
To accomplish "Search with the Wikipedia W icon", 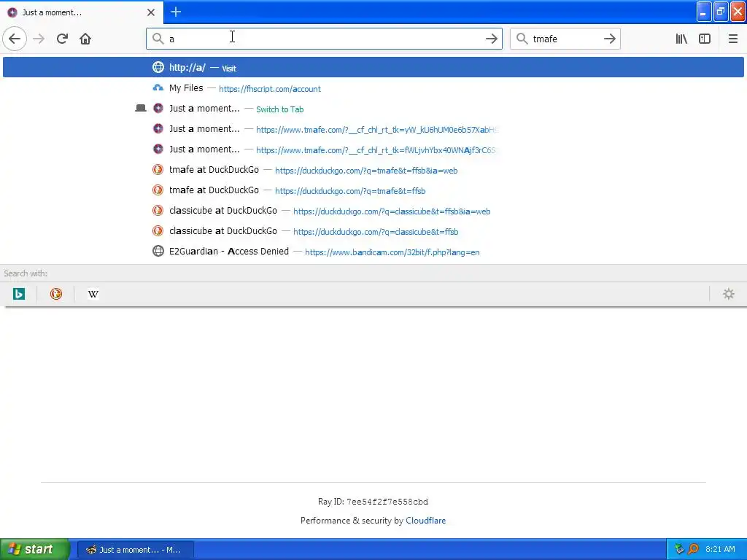I will 93,294.
